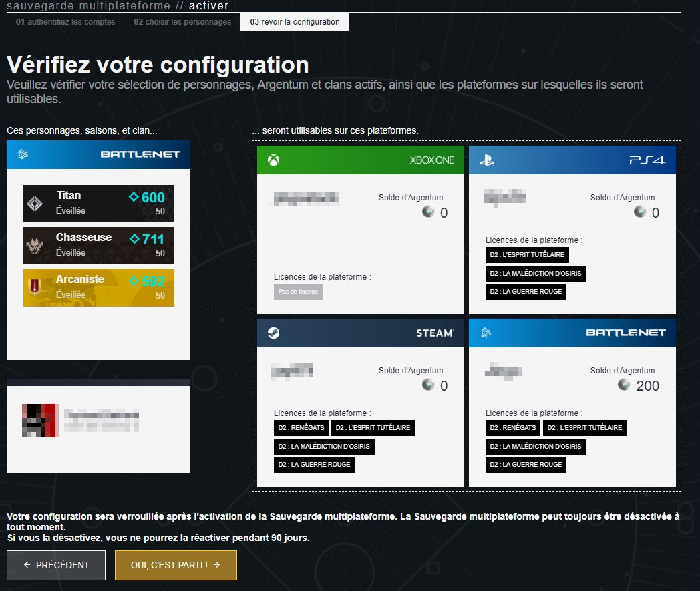Click the 'Vérifiez votre configuration' heading

pos(158,65)
